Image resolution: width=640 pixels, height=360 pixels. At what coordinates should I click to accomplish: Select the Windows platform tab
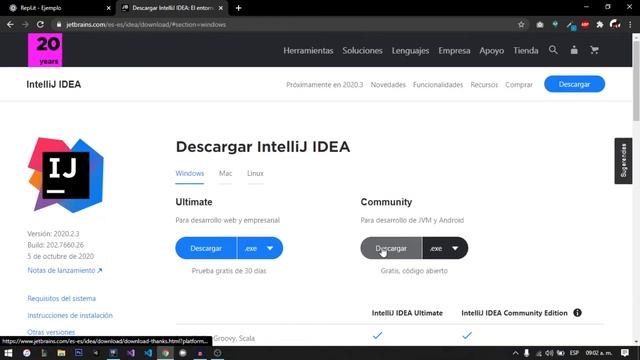point(190,173)
